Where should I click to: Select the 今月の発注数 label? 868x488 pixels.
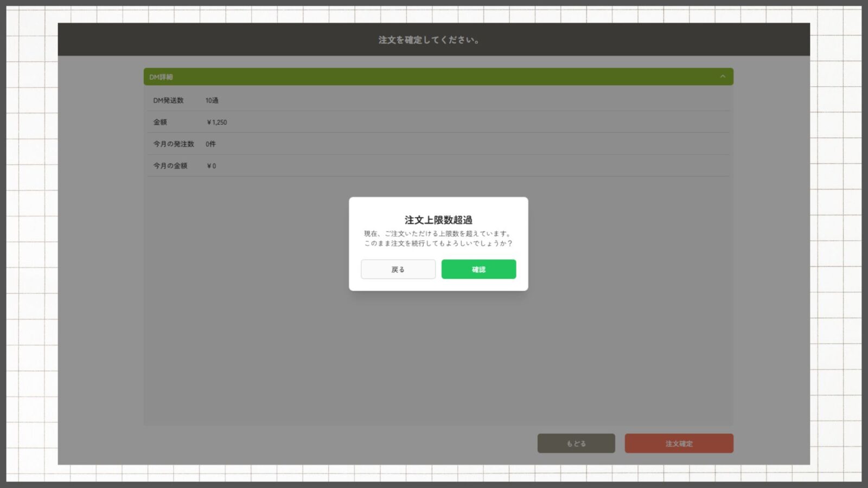(x=173, y=144)
